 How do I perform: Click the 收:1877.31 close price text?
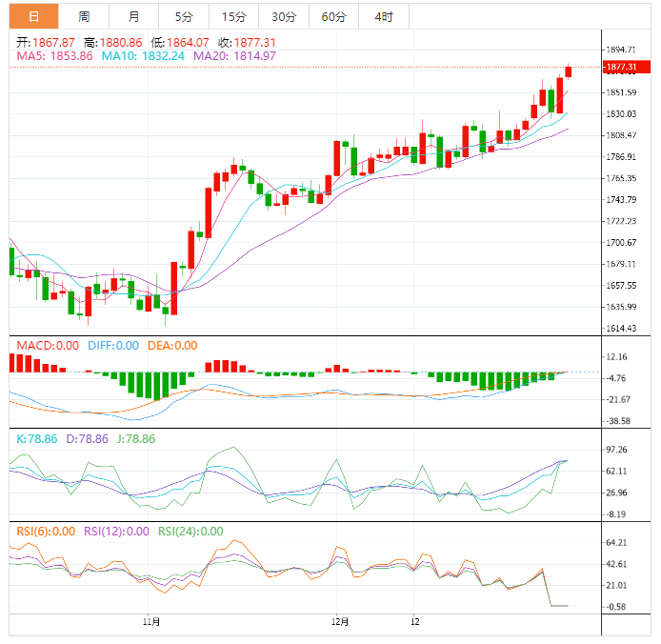click(x=247, y=43)
